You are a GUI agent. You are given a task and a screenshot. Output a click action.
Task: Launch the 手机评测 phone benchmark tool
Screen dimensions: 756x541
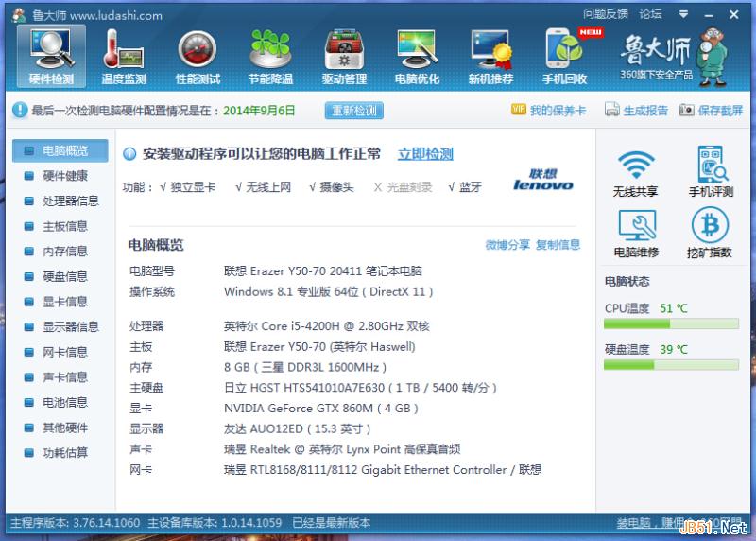711,172
